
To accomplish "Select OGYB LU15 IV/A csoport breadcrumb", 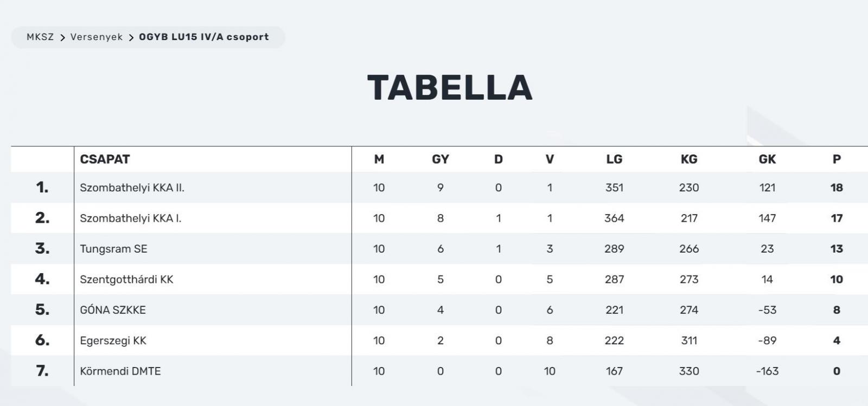I will coord(204,37).
